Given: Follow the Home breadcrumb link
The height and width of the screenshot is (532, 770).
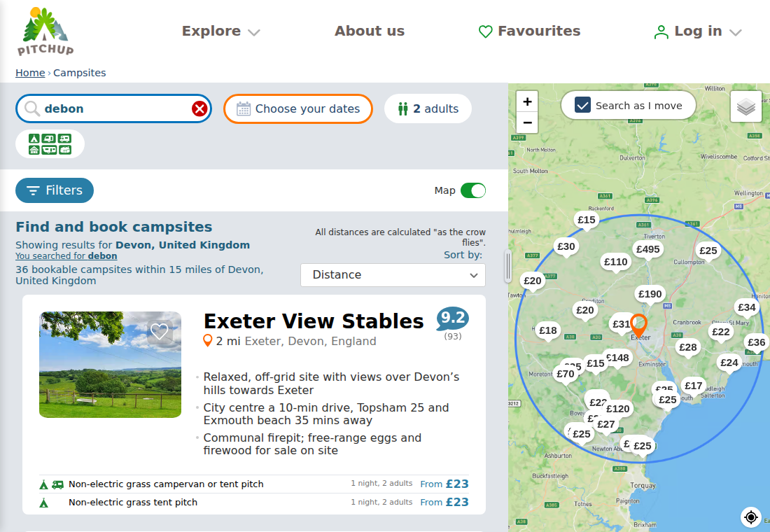Looking at the screenshot, I should [x=30, y=73].
